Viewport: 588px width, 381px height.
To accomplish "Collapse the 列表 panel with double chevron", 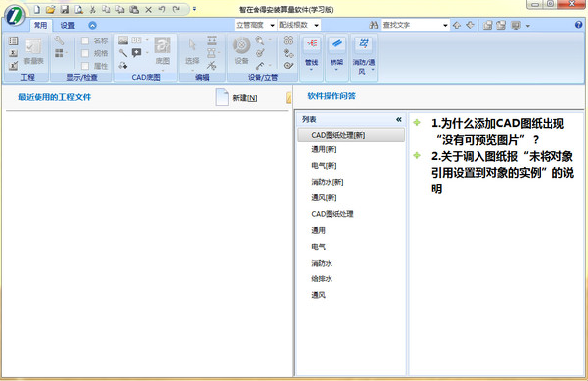I will click(399, 120).
